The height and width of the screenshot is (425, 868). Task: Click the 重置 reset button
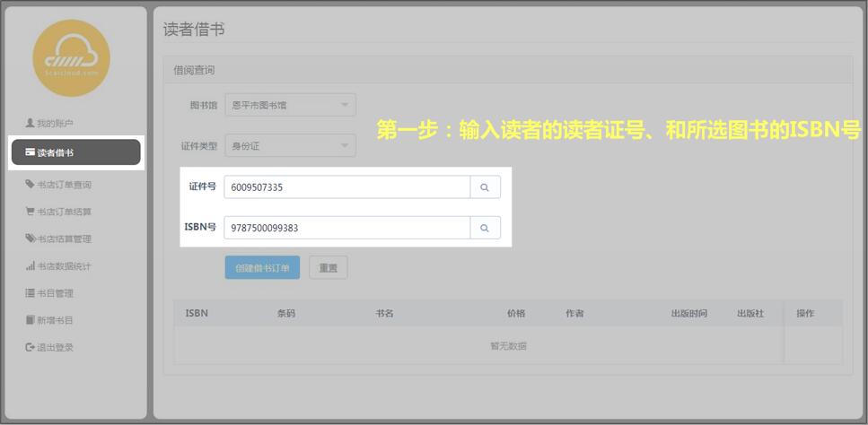click(x=328, y=267)
